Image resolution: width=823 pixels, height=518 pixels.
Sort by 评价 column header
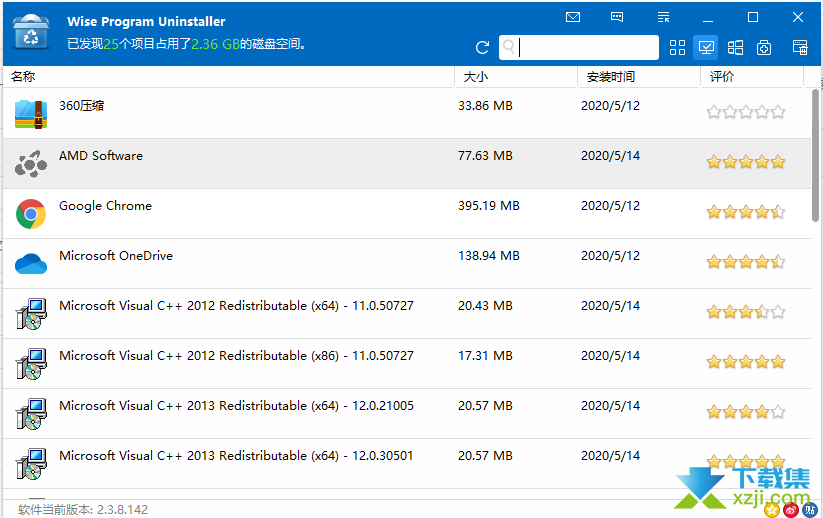pyautogui.click(x=722, y=77)
